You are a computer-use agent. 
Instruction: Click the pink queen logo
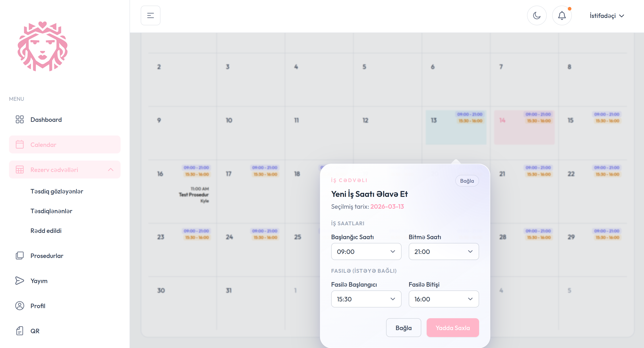[x=43, y=46]
